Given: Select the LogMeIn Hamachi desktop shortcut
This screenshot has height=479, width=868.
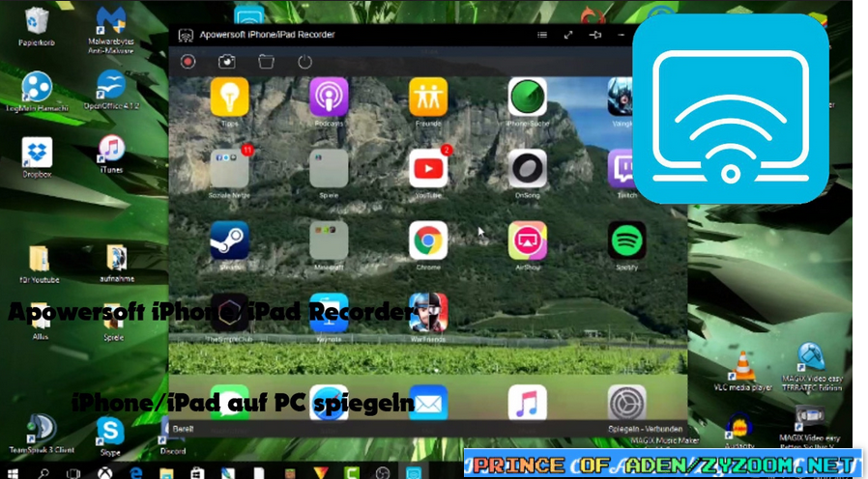Looking at the screenshot, I should pos(37,92).
